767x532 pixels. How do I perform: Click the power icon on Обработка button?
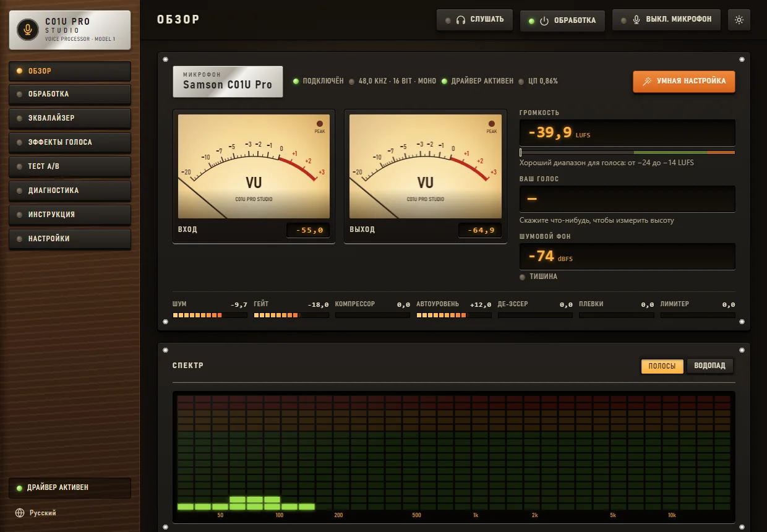tap(544, 20)
